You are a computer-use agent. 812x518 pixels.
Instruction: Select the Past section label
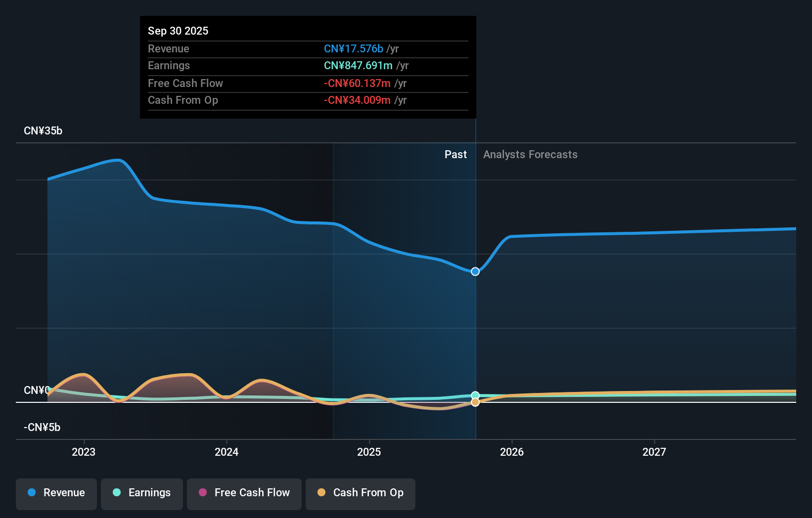[x=455, y=155]
